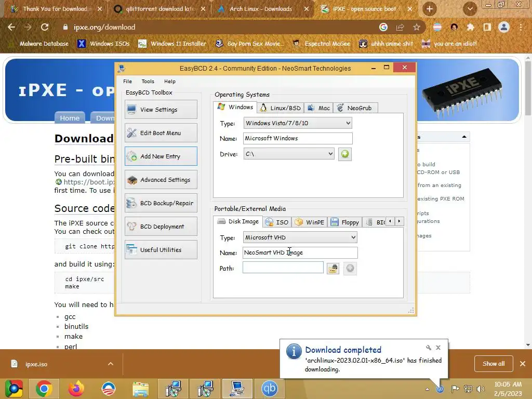Image resolution: width=532 pixels, height=399 pixels.
Task: Open View Settings in EasyBCD Toolbox
Action: click(161, 109)
